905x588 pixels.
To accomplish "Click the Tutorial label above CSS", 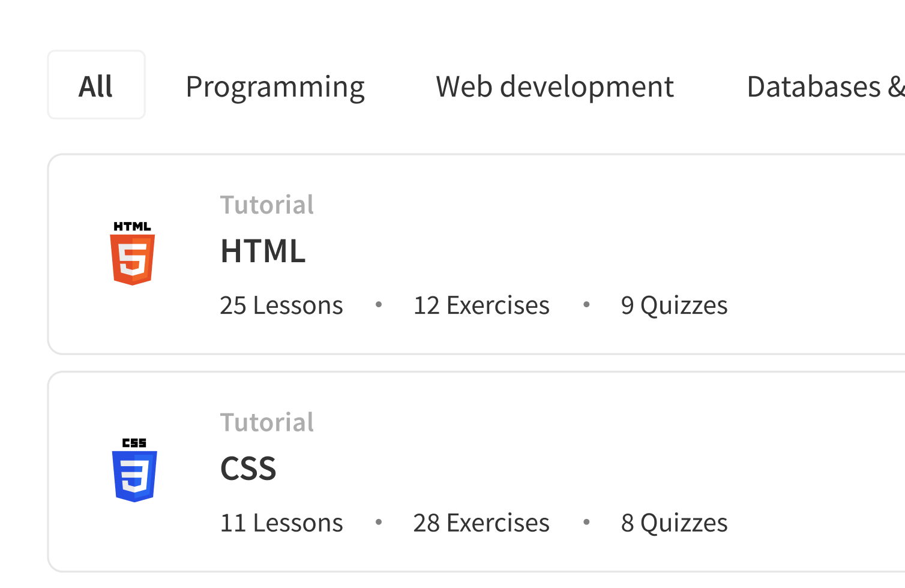I will coord(267,422).
